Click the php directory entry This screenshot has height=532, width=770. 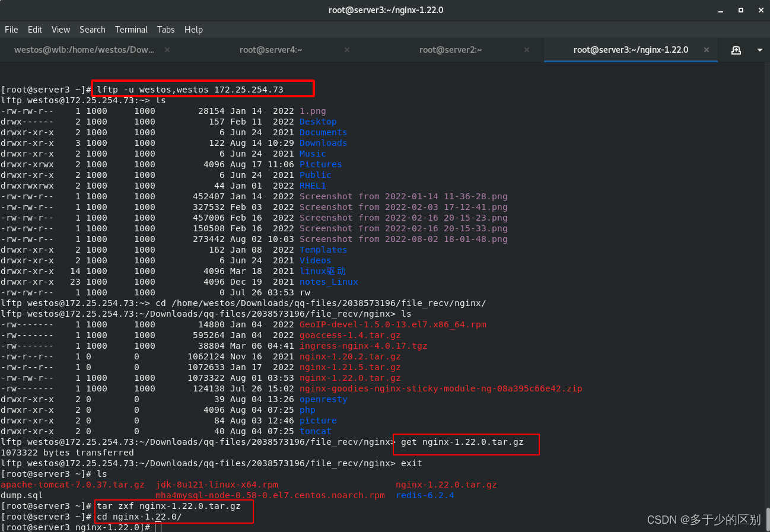[x=307, y=410]
